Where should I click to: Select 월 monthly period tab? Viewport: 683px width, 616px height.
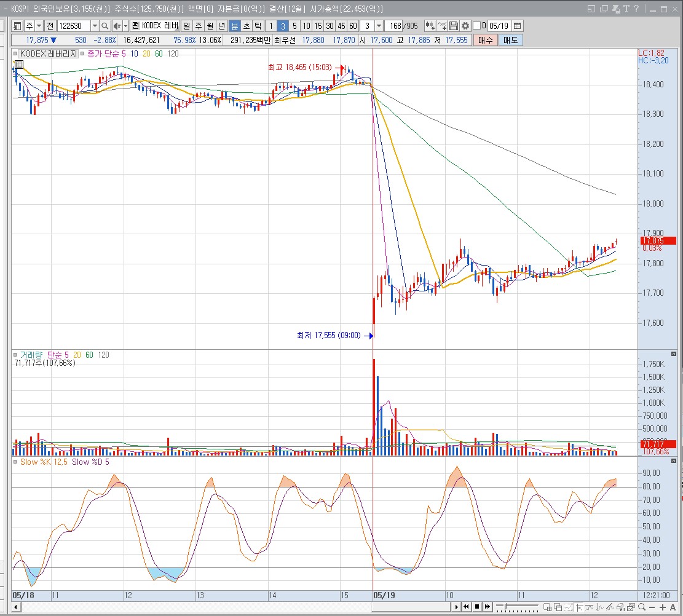tap(210, 26)
